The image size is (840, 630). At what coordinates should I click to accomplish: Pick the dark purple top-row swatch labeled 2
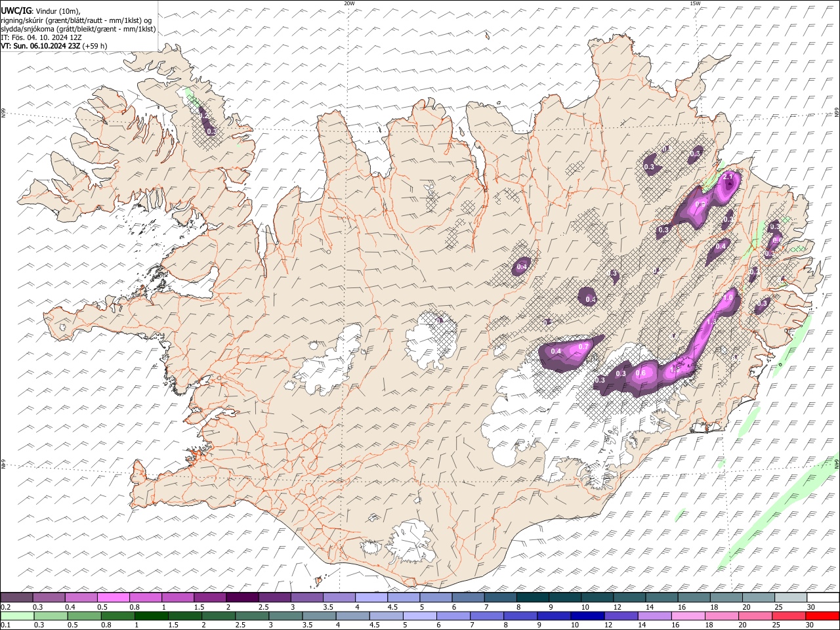tap(242, 597)
